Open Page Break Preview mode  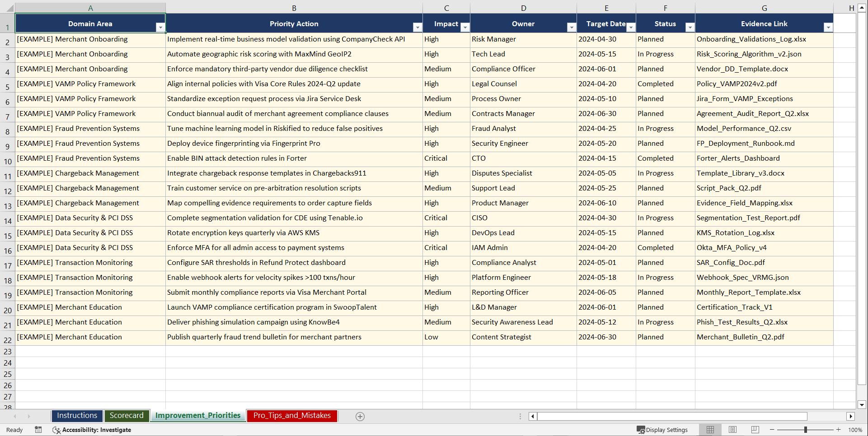click(755, 430)
